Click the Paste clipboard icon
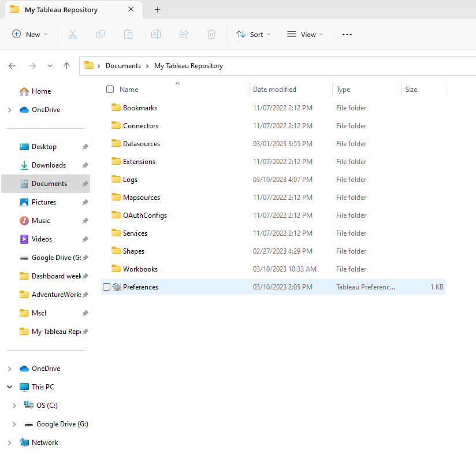This screenshot has height=457, width=476. coord(128,35)
